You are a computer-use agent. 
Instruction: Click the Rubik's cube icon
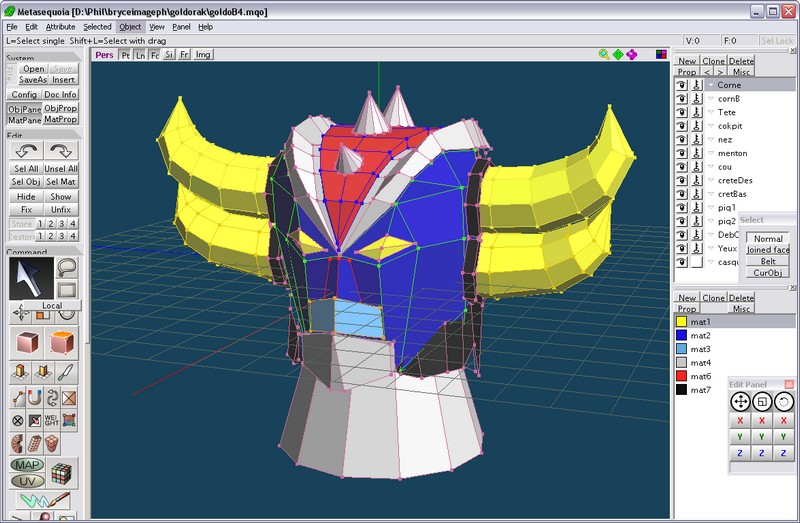click(61, 474)
